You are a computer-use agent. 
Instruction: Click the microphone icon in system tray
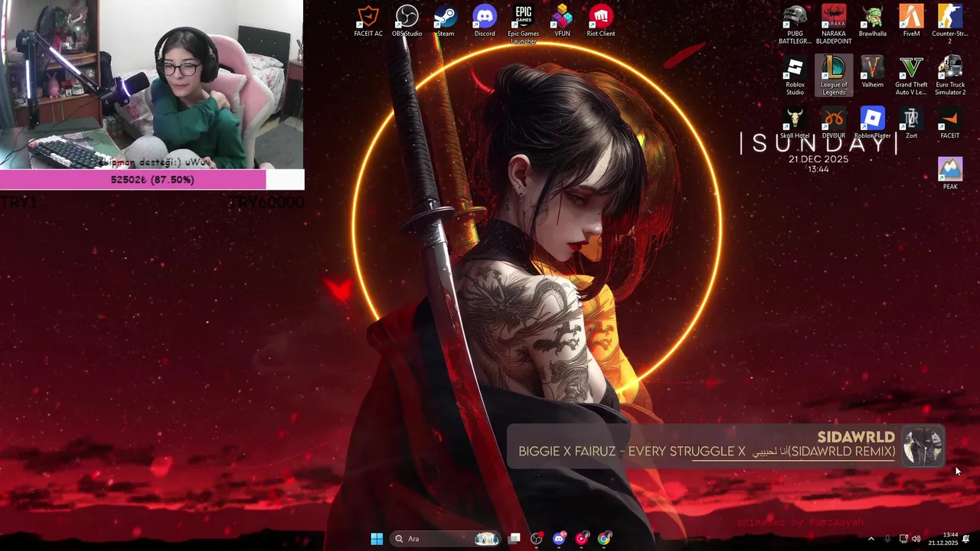click(887, 539)
